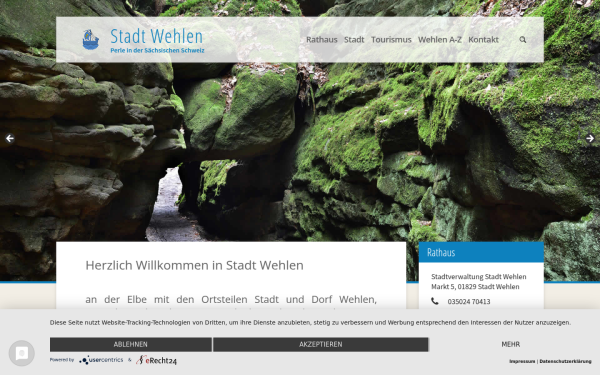Open the privacy settings shield widget

tap(22, 353)
